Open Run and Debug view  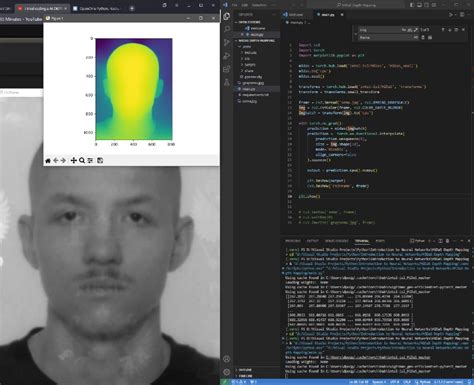[227, 56]
